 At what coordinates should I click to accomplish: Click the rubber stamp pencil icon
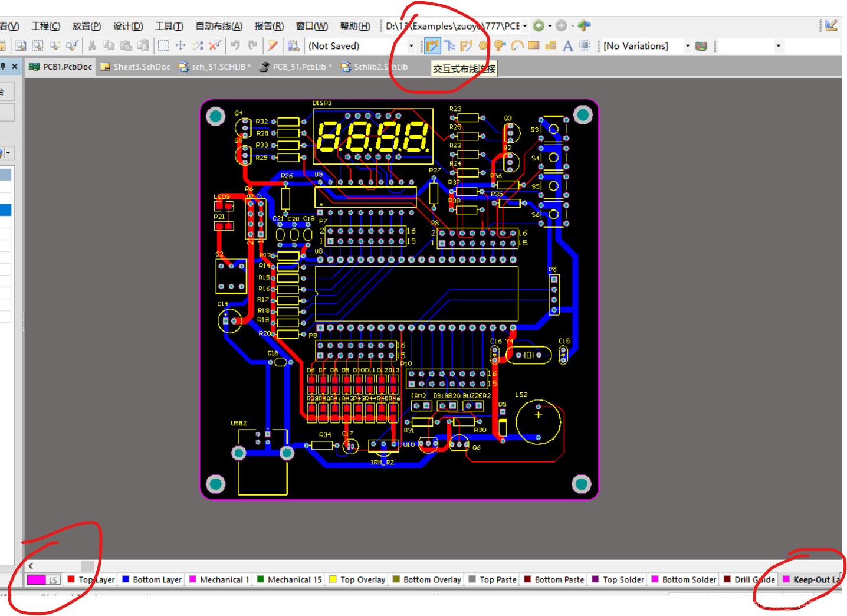pyautogui.click(x=273, y=45)
